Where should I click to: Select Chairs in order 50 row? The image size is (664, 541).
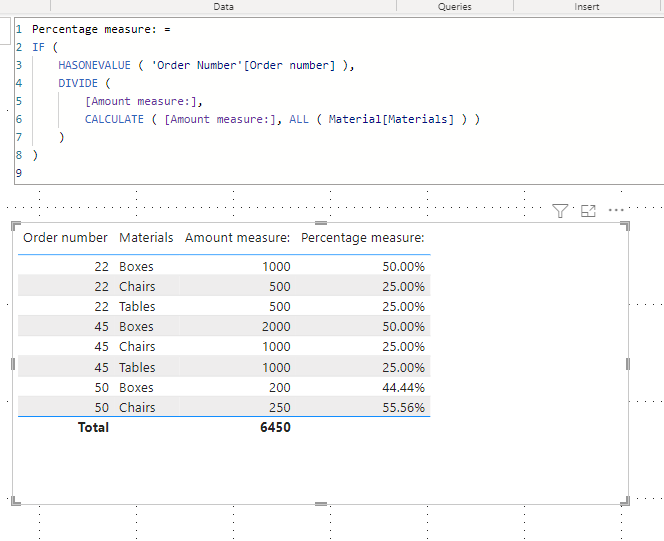click(137, 407)
